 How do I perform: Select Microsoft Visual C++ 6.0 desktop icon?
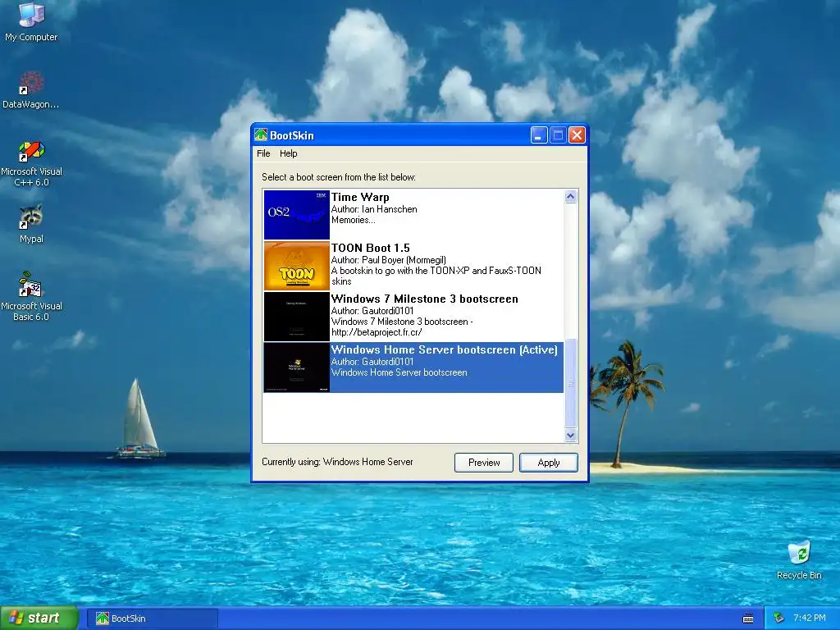pos(31,163)
